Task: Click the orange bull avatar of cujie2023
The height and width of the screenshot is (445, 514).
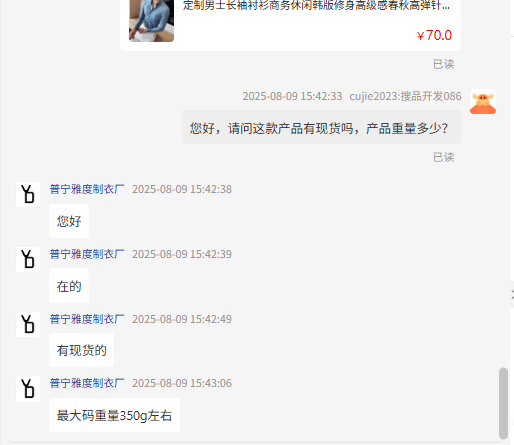Action: pos(483,102)
